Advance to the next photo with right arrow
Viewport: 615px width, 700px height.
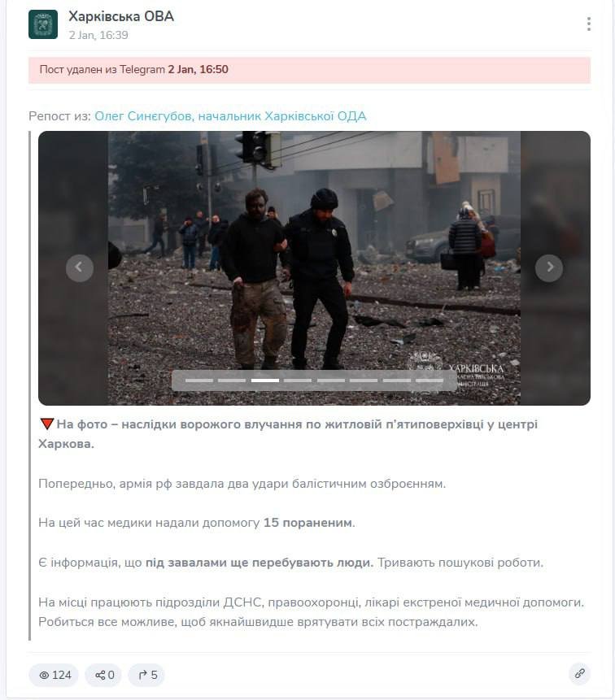(x=549, y=267)
